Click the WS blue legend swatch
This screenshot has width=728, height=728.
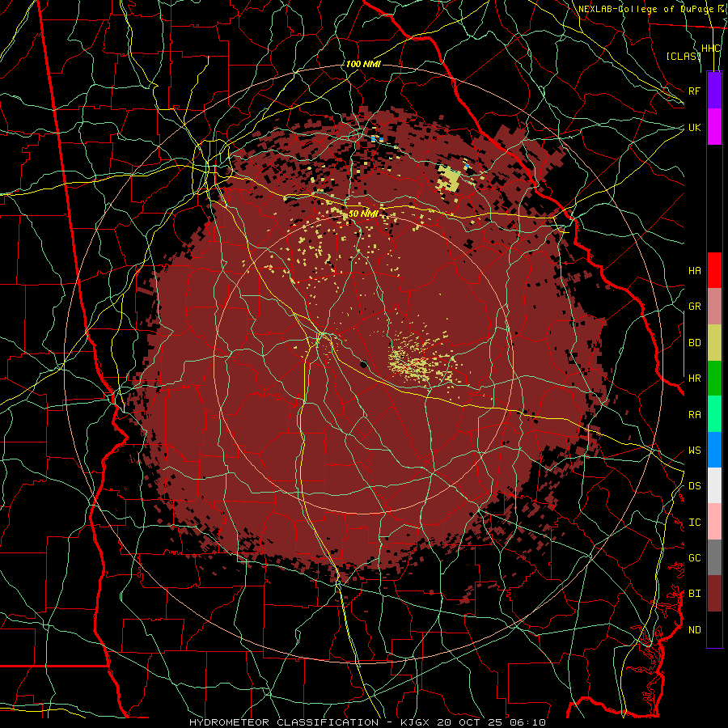(714, 450)
